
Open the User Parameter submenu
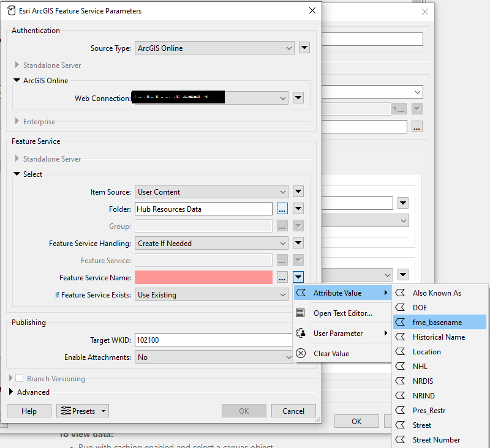[342, 334]
